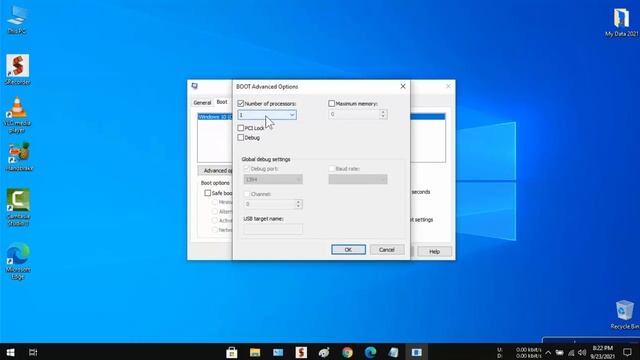Open Microsoft Edge desktop shortcut
This screenshot has width=640, height=360.
point(18,261)
